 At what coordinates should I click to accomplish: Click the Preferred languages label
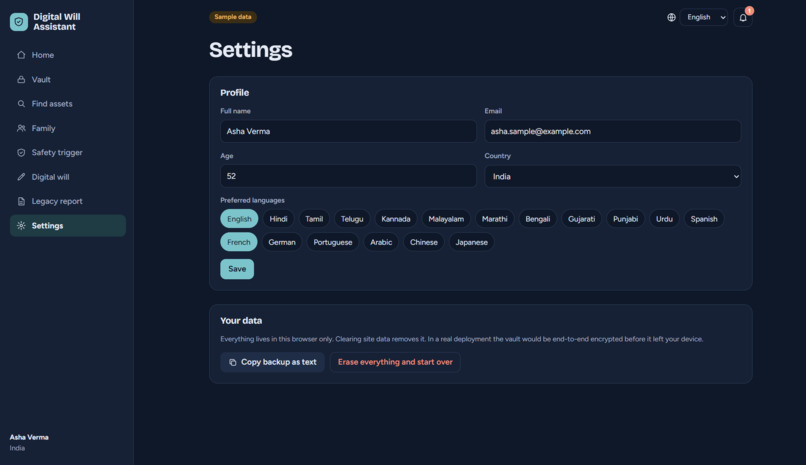pyautogui.click(x=252, y=200)
